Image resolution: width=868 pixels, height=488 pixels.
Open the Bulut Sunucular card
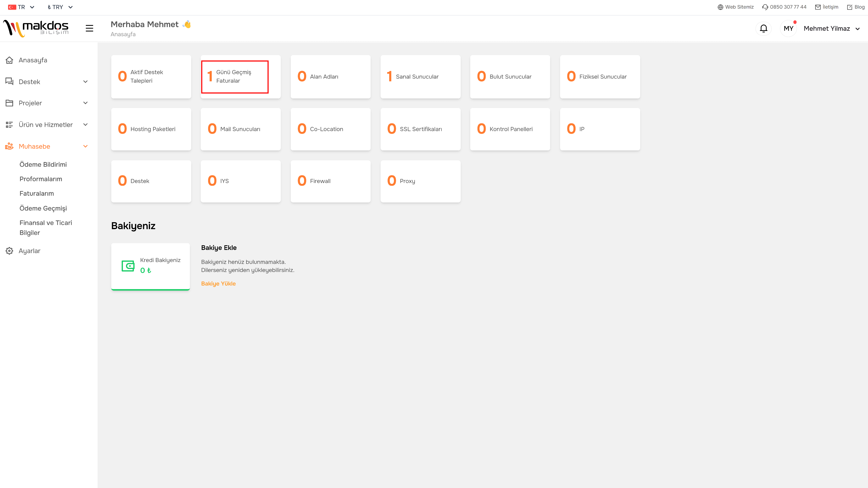pyautogui.click(x=510, y=76)
